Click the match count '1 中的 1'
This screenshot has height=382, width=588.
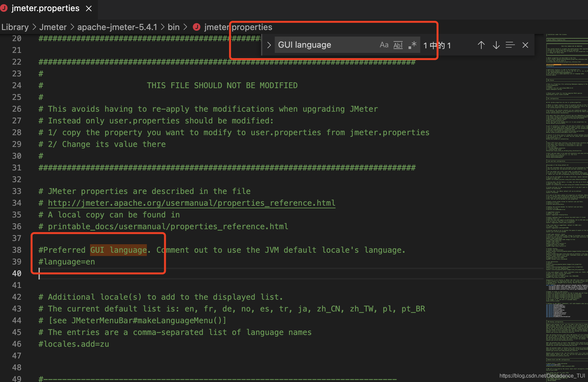437,45
